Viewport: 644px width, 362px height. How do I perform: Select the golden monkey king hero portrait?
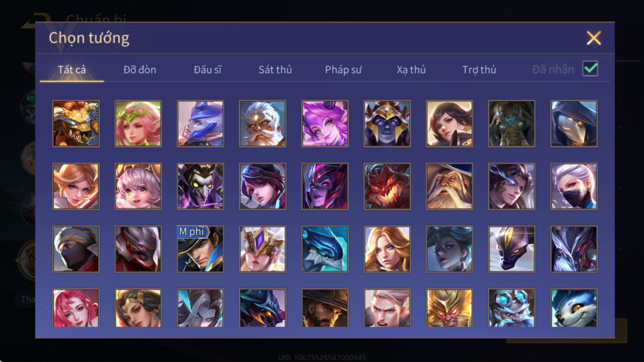tap(449, 308)
